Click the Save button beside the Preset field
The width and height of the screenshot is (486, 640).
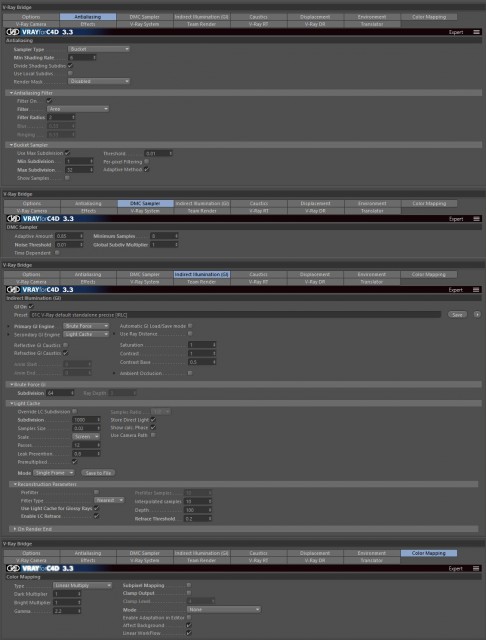[x=457, y=315]
